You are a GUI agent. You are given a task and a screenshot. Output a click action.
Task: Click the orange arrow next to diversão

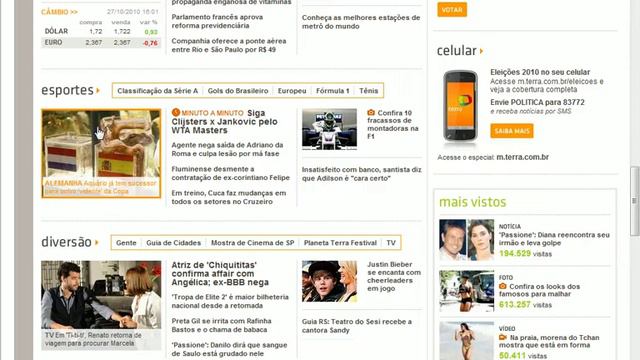[97, 242]
